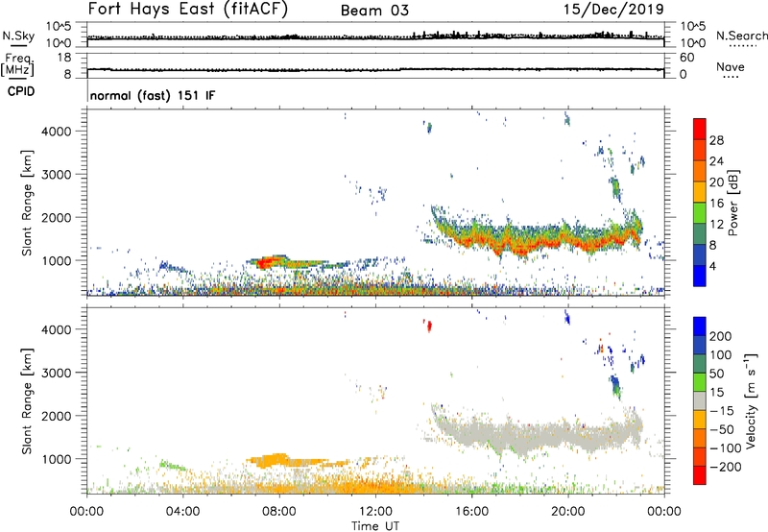Viewport: 768px width, 532px height.
Task: Click the red high-power patch near 07:30
Action: click(x=265, y=262)
